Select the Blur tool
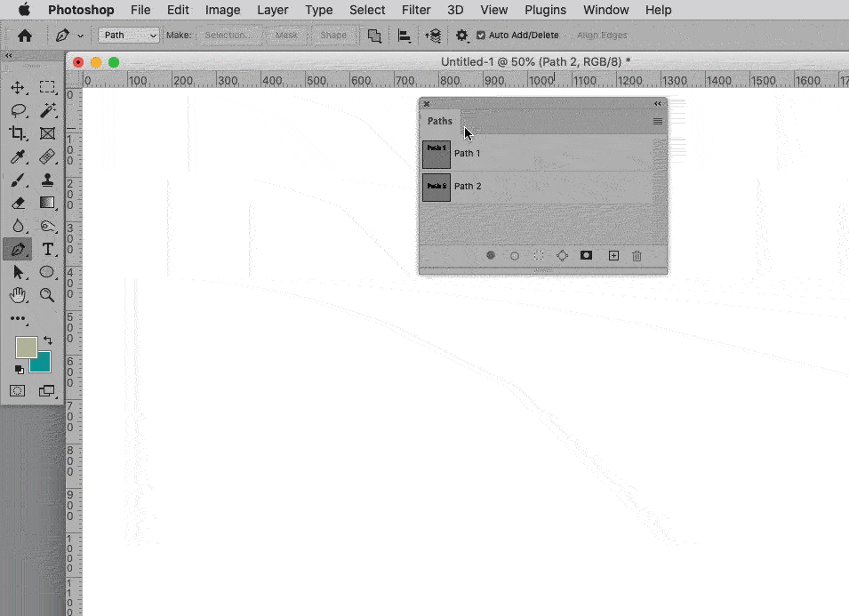The height and width of the screenshot is (616, 849). coord(17,226)
